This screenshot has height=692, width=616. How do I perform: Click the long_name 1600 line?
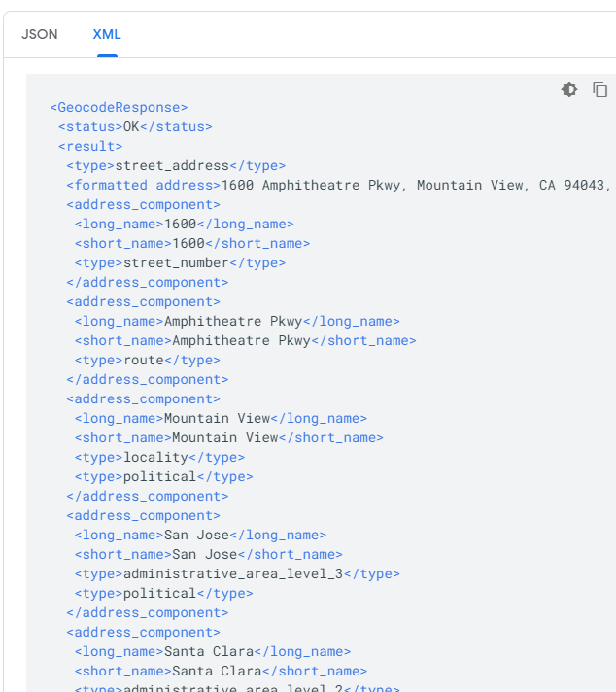(184, 224)
